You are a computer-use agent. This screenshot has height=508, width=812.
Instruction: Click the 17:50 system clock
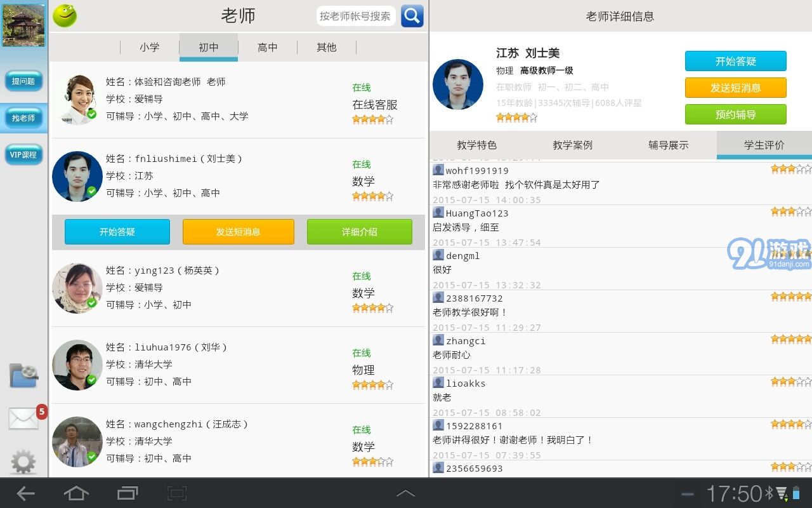(735, 493)
